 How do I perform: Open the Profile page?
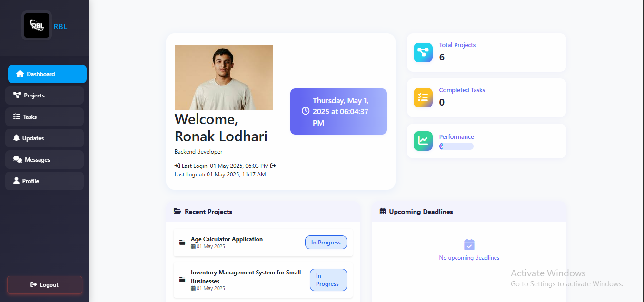45,181
